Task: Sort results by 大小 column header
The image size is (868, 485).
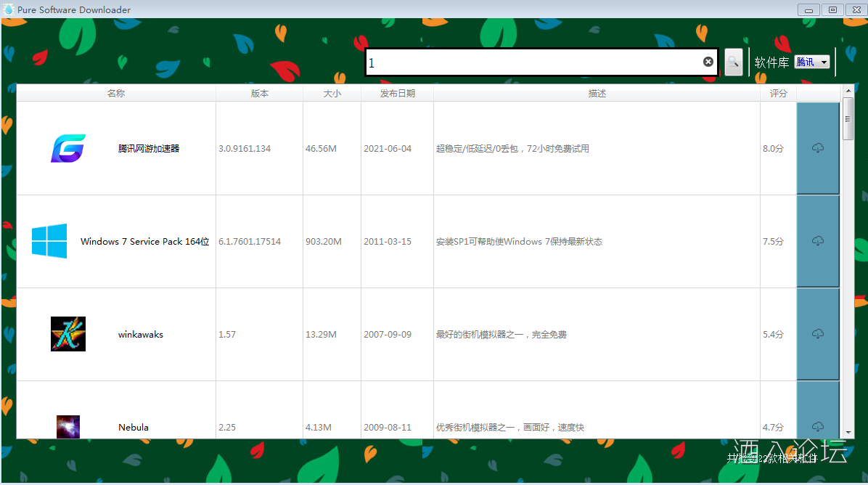Action: (x=332, y=93)
